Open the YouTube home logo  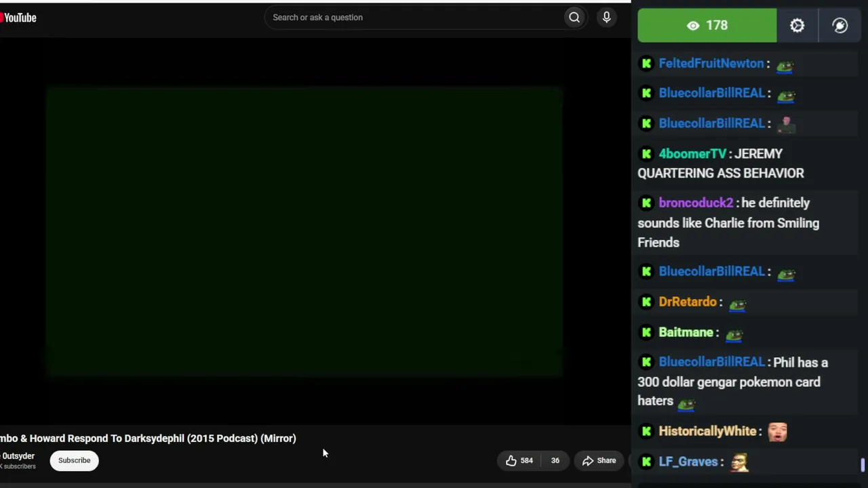(18, 18)
